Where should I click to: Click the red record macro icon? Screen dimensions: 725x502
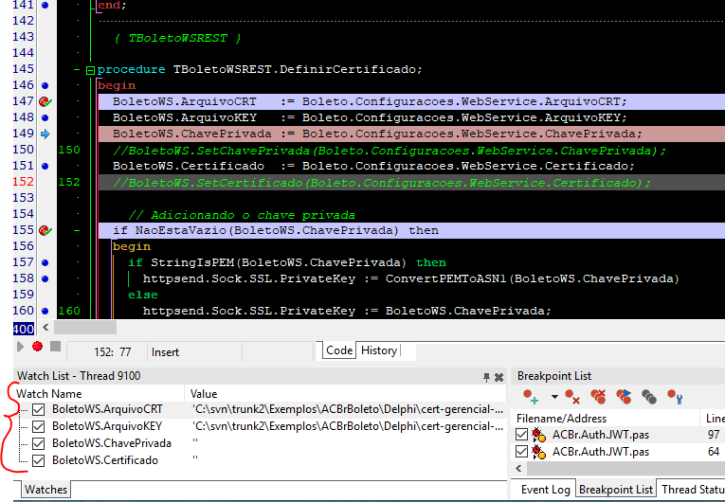click(37, 346)
